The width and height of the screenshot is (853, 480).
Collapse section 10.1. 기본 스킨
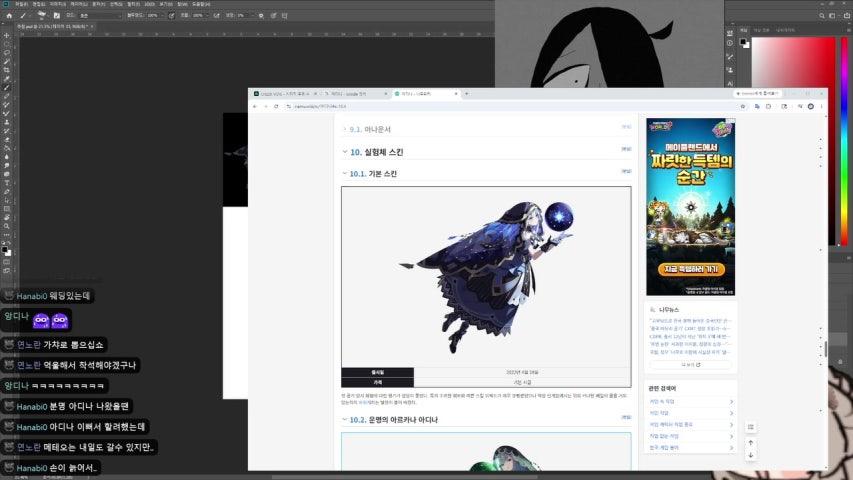[x=344, y=174]
